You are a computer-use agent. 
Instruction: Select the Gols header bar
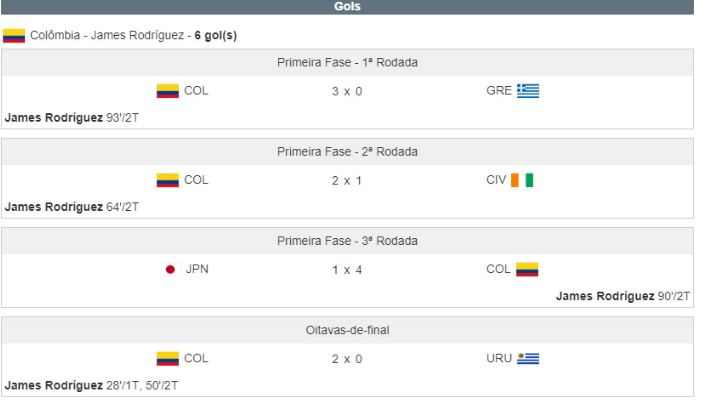tap(347, 7)
